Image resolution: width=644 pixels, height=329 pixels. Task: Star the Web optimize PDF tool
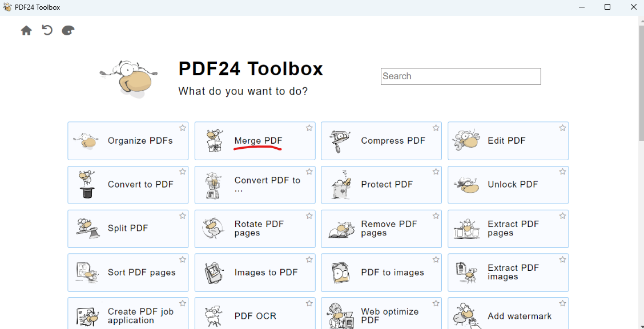pyautogui.click(x=436, y=303)
